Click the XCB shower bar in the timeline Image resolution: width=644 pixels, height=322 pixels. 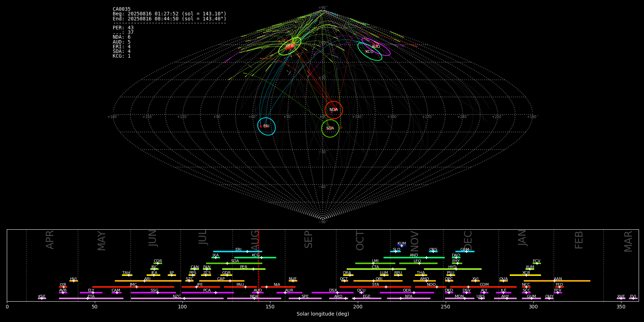tap(525, 275)
